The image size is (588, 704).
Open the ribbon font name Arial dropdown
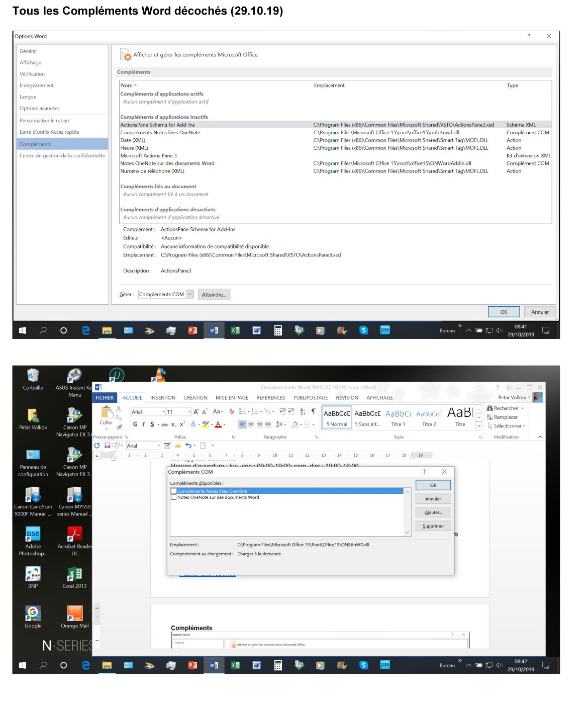click(x=163, y=412)
